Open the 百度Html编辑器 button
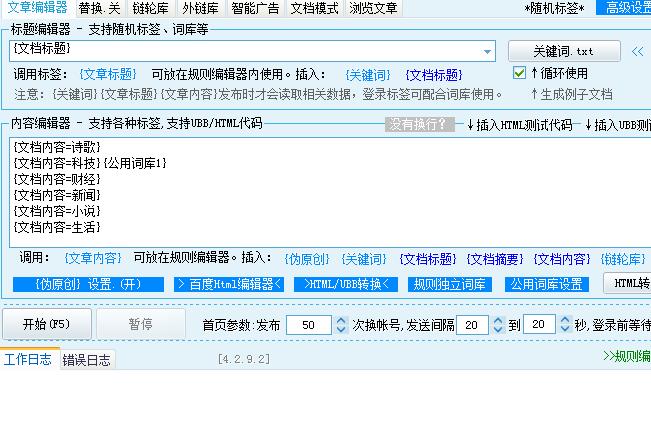 229,284
